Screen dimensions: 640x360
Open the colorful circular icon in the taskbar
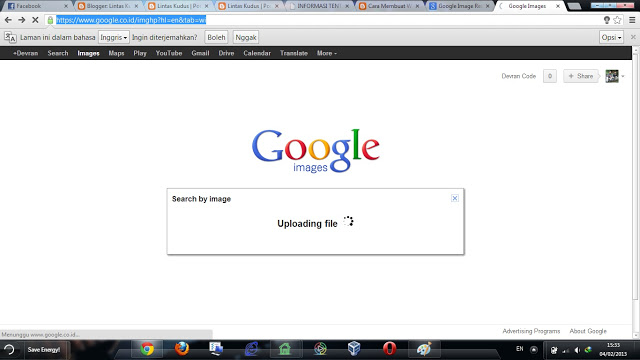[320, 349]
